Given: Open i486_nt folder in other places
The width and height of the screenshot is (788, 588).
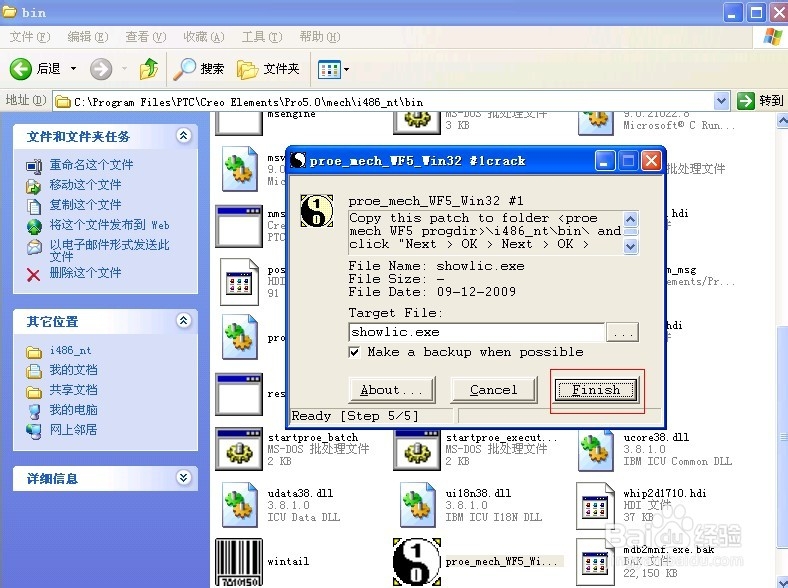Looking at the screenshot, I should pyautogui.click(x=70, y=350).
